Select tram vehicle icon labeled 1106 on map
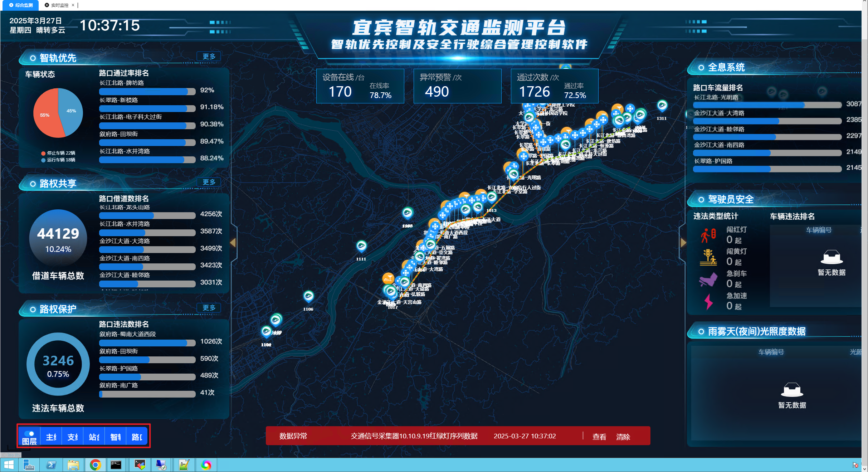 tap(308, 296)
